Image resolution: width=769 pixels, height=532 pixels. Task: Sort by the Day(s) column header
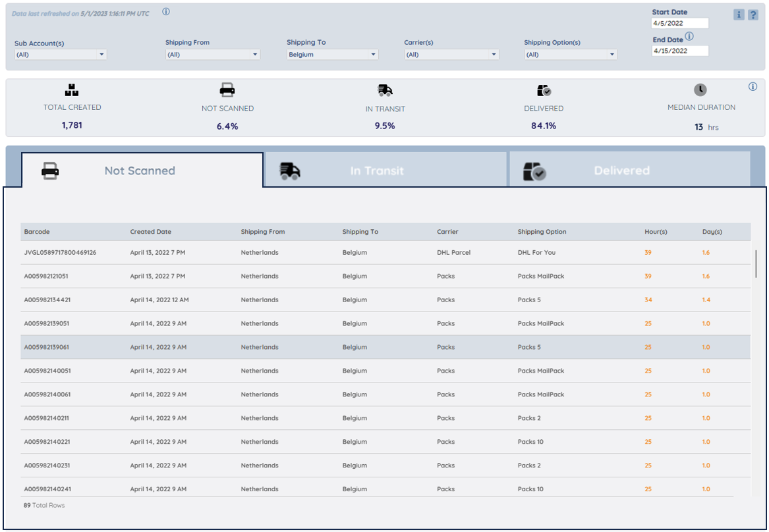[712, 232]
